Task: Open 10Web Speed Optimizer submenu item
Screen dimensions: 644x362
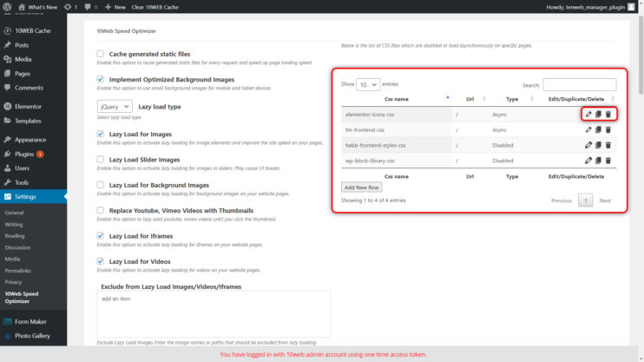Action: point(22,298)
